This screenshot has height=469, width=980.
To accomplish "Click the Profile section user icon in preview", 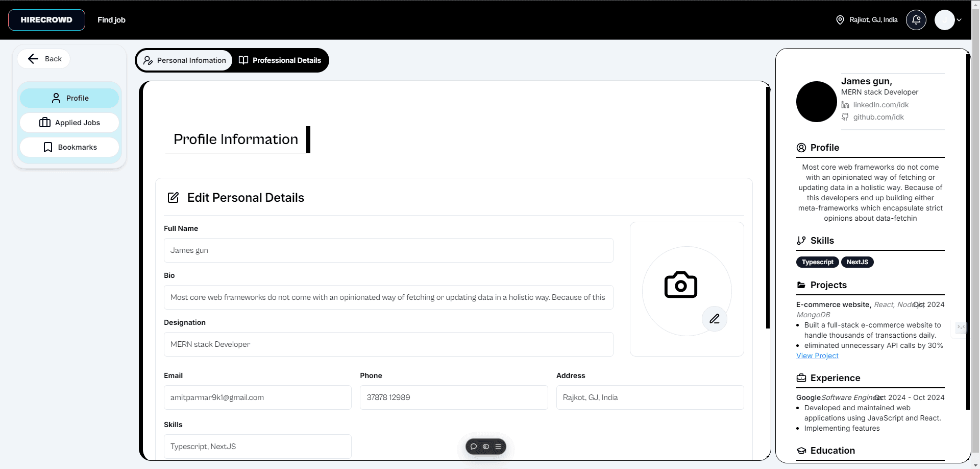I will click(x=801, y=148).
